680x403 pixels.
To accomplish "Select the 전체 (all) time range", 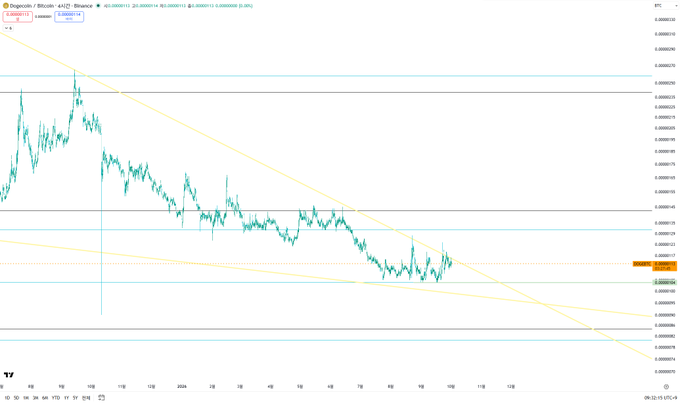I will 86,398.
